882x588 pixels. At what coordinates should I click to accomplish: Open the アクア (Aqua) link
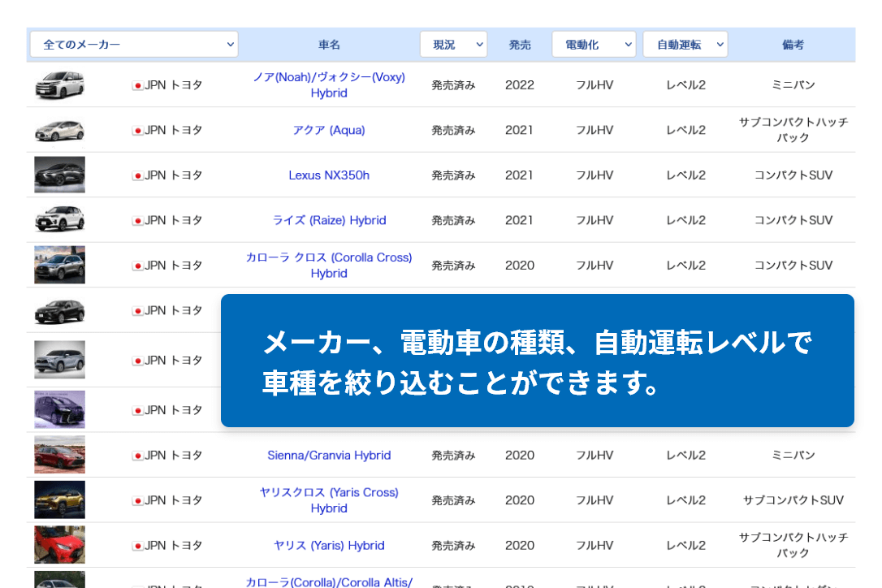point(329,130)
